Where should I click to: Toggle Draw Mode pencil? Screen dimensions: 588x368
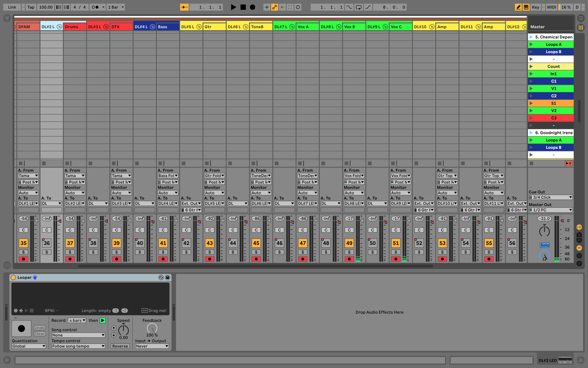(518, 7)
